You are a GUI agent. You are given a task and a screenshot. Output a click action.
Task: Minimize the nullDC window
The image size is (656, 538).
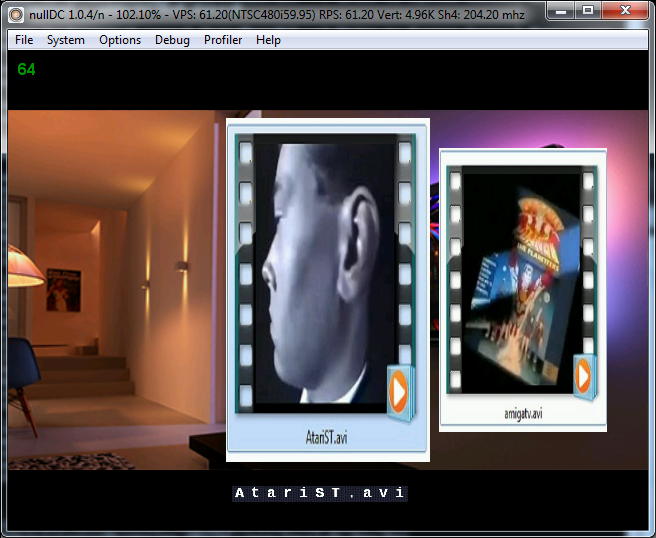(561, 10)
